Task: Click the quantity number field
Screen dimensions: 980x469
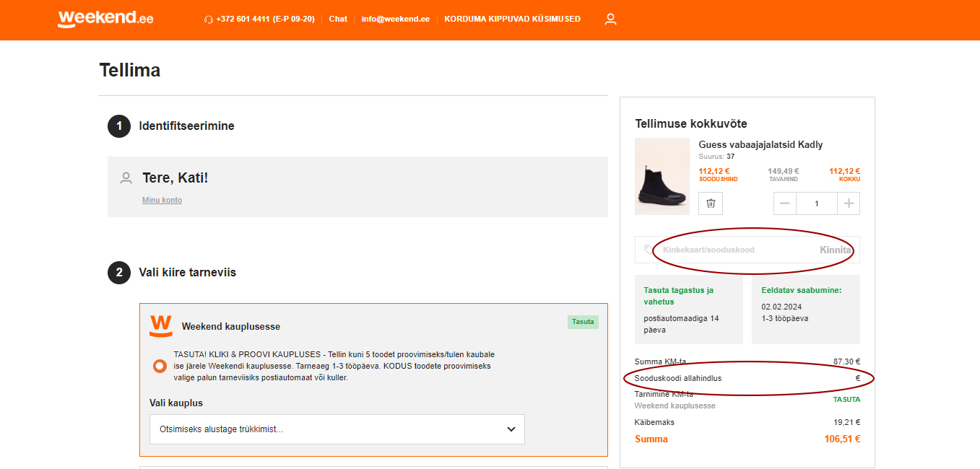Action: point(817,203)
